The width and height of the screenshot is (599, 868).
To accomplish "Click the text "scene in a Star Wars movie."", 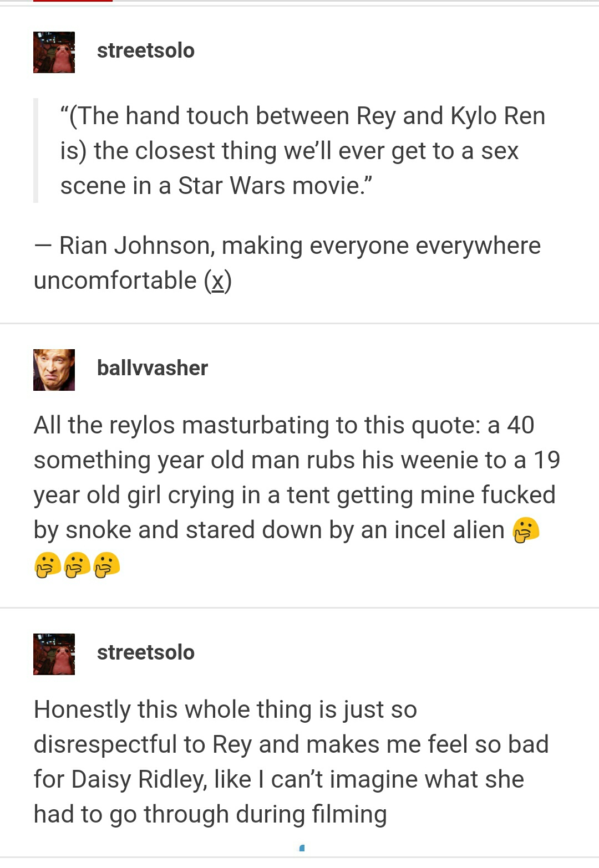I will (x=216, y=186).
